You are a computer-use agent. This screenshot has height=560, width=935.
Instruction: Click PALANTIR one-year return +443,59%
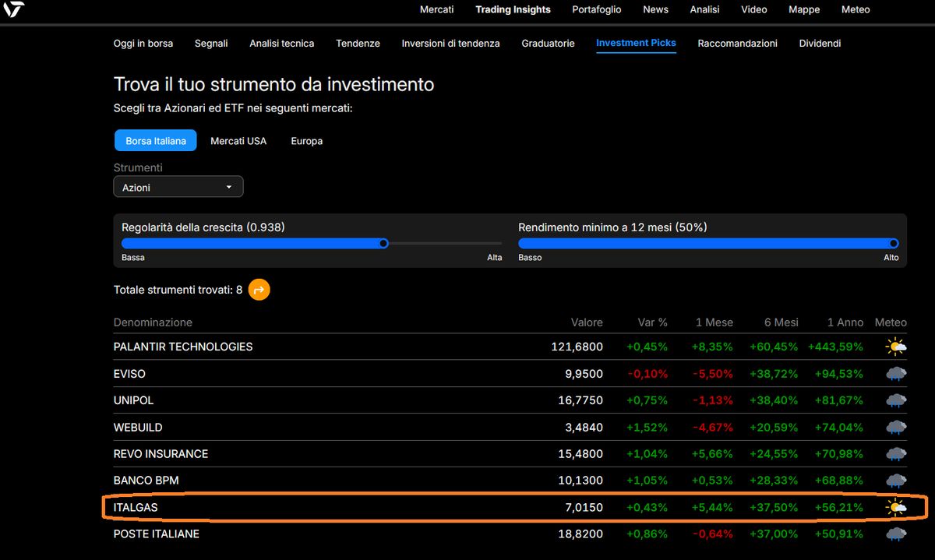[x=835, y=347]
